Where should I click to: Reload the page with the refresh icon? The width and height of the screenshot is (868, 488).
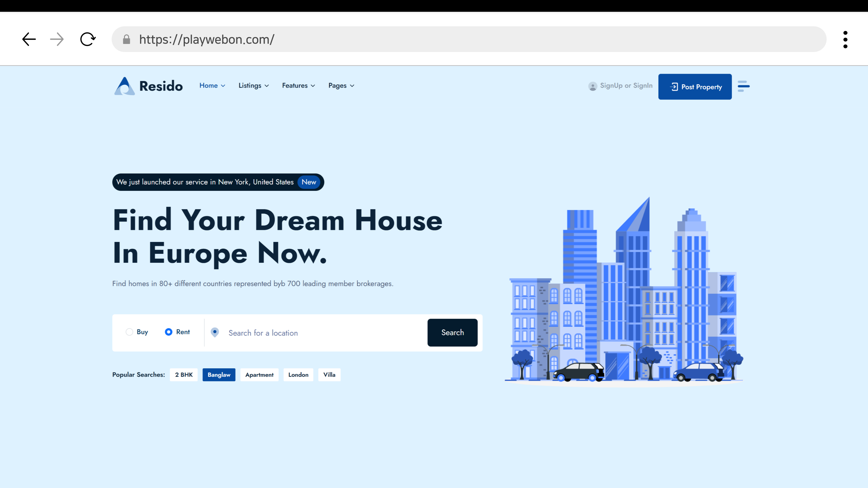coord(88,39)
